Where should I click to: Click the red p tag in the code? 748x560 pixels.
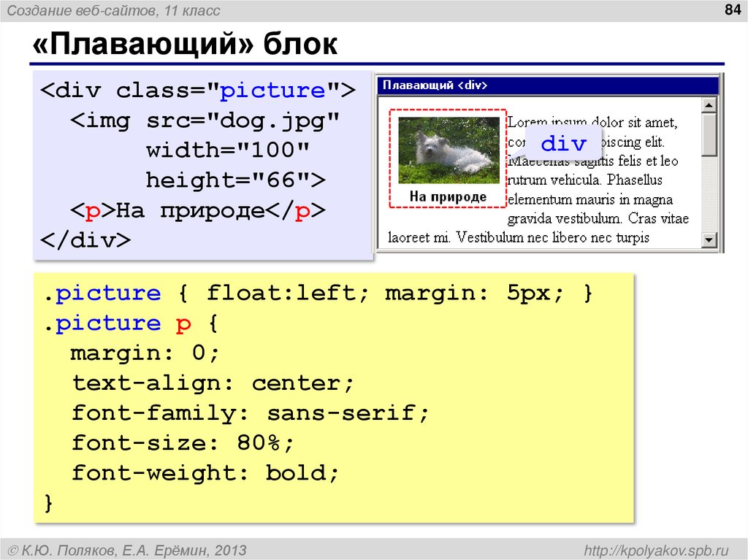coord(91,210)
